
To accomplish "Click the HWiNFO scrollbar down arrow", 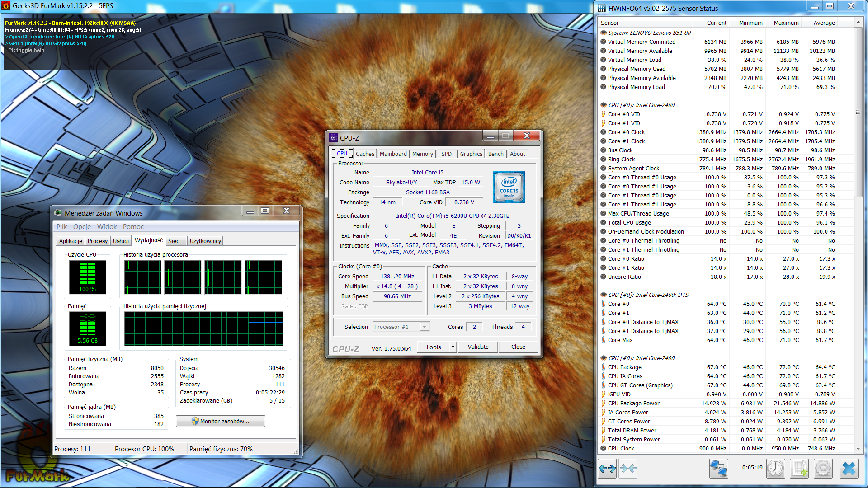I will click(x=858, y=449).
